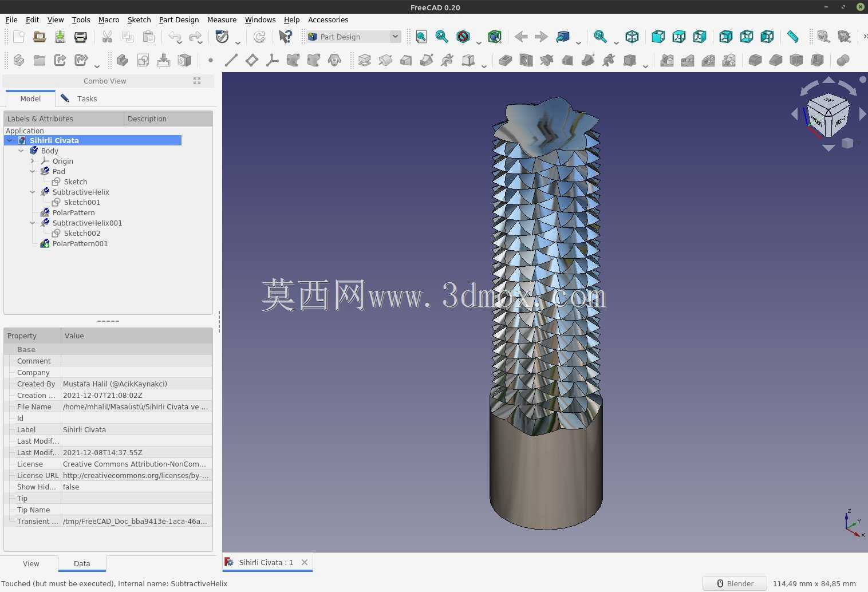The height and width of the screenshot is (592, 868).
Task: Toggle the Combo View float button
Action: click(197, 81)
